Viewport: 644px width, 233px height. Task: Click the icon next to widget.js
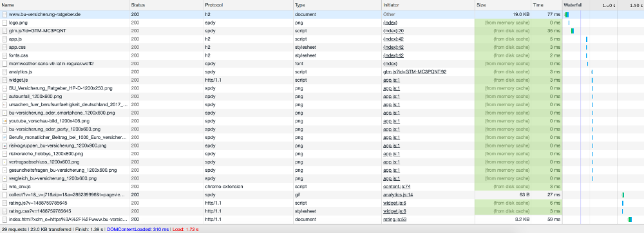pyautogui.click(x=5, y=80)
